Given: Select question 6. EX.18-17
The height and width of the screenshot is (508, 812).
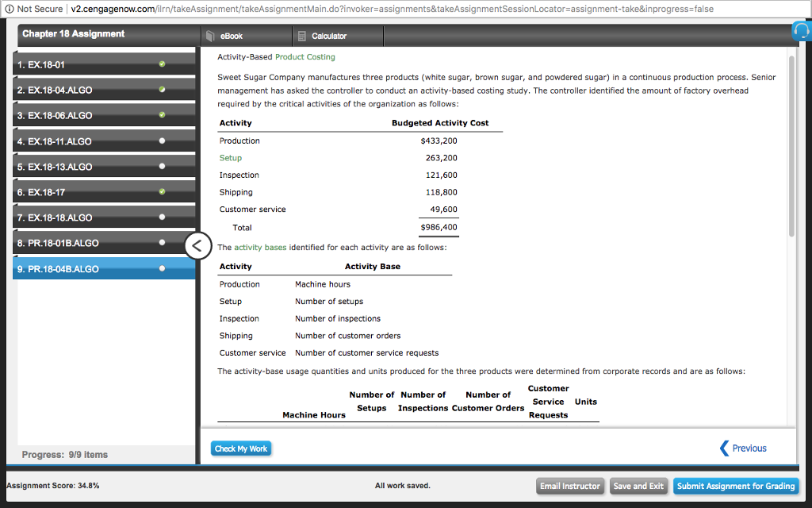Looking at the screenshot, I should [104, 192].
